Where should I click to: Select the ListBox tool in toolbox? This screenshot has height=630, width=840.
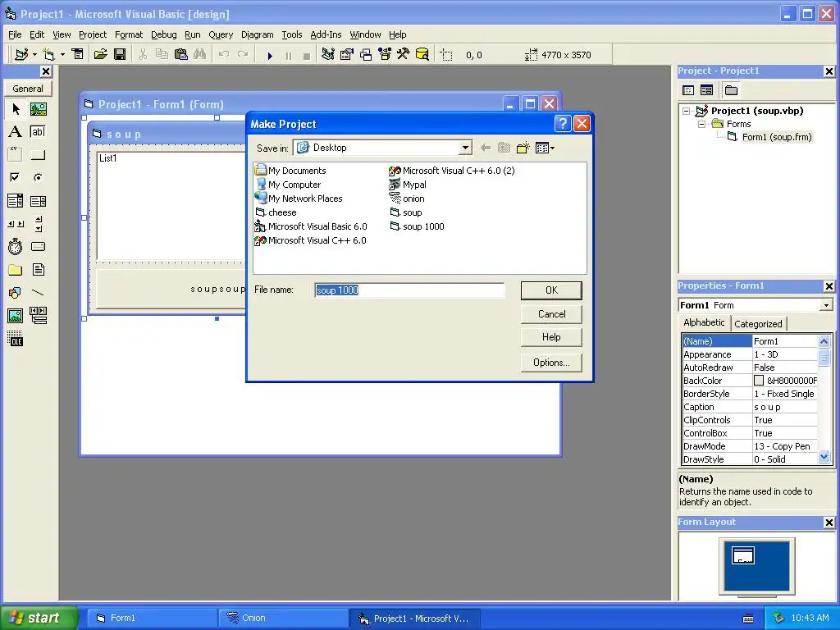[38, 201]
